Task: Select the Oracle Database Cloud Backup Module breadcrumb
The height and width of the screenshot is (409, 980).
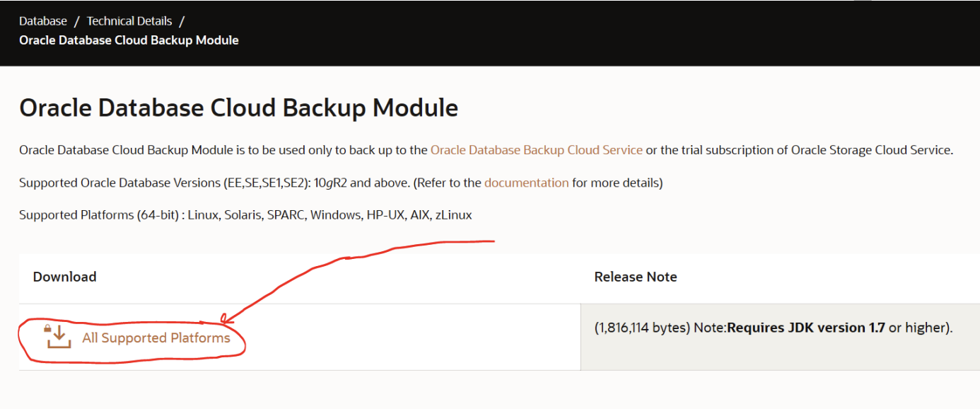Action: click(129, 40)
